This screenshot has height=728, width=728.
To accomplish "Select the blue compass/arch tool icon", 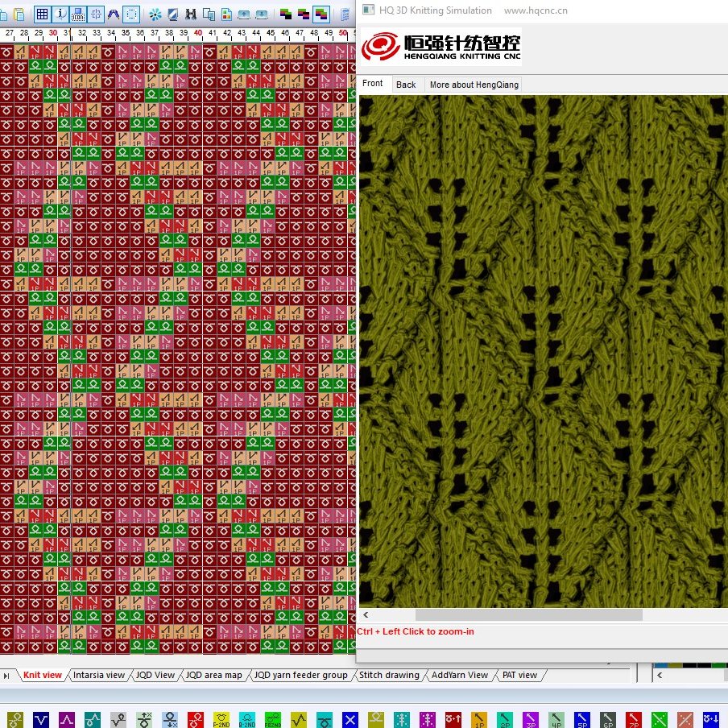I will click(x=114, y=14).
